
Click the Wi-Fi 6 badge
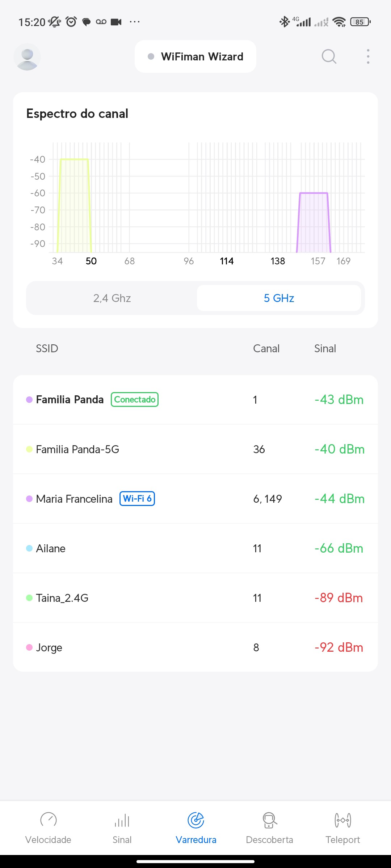pyautogui.click(x=137, y=499)
